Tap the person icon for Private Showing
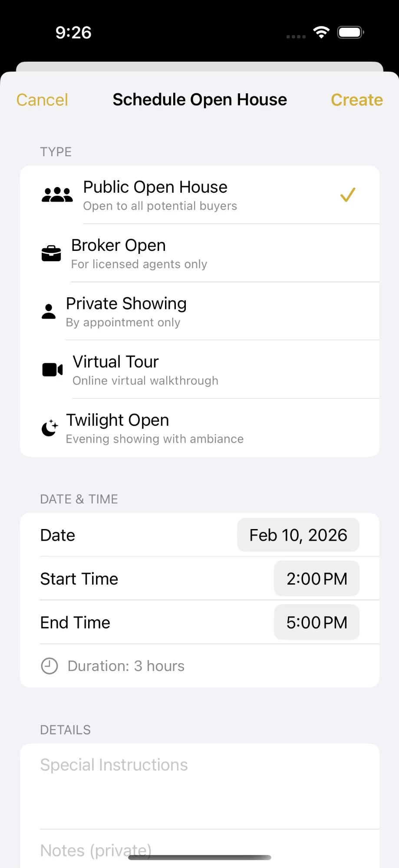399x868 pixels. [49, 312]
